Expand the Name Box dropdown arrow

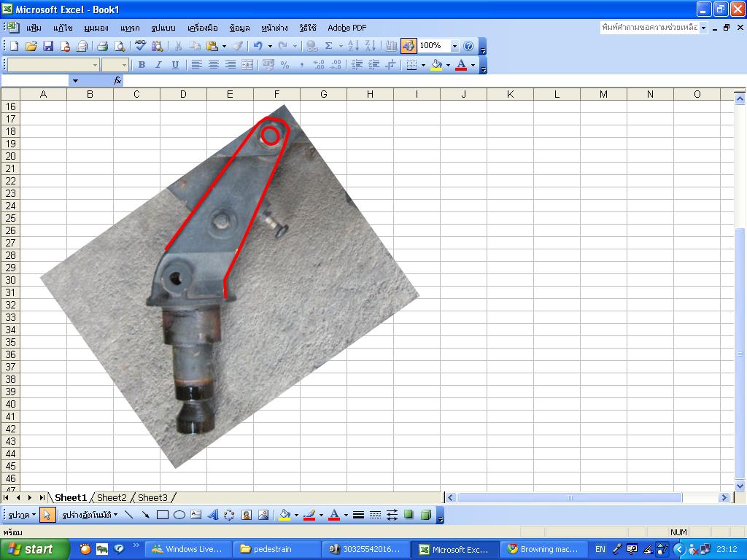point(74,81)
